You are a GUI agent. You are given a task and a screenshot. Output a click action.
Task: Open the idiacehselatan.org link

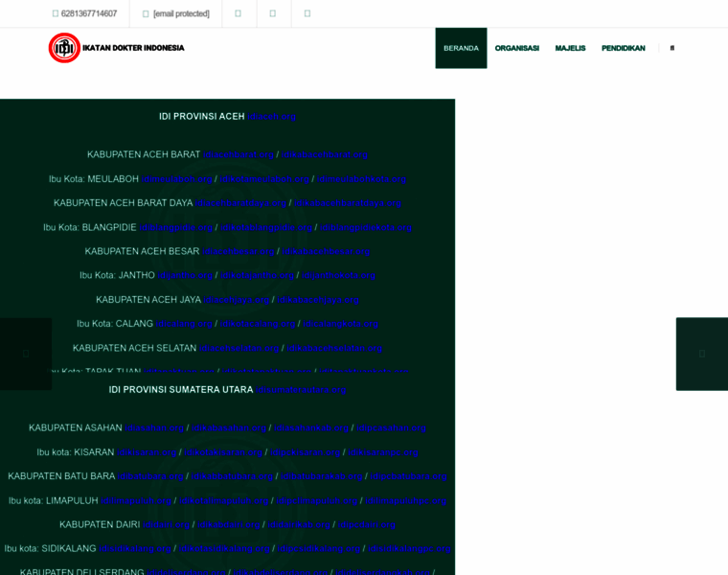(239, 348)
